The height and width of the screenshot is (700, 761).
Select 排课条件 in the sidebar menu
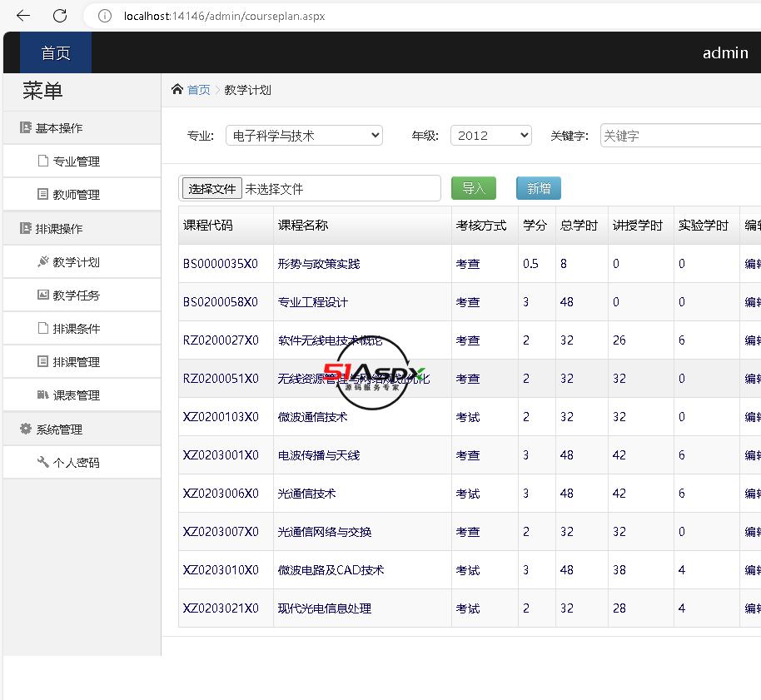tap(76, 329)
